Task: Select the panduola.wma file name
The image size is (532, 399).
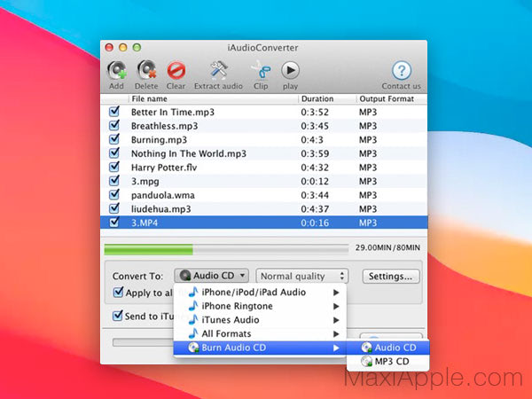Action: (163, 195)
